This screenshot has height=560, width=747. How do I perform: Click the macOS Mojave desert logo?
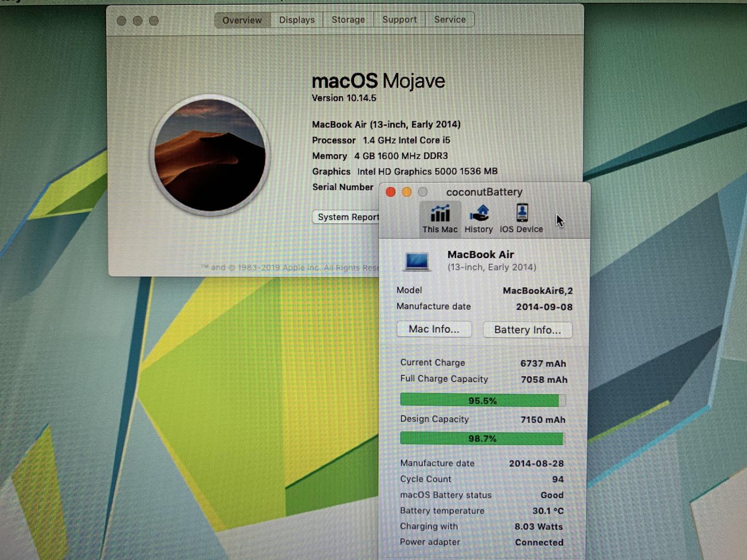click(x=210, y=155)
